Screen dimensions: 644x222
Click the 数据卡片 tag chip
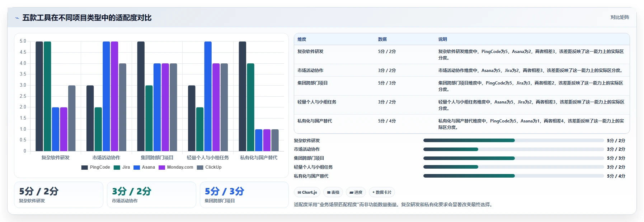coord(382,192)
